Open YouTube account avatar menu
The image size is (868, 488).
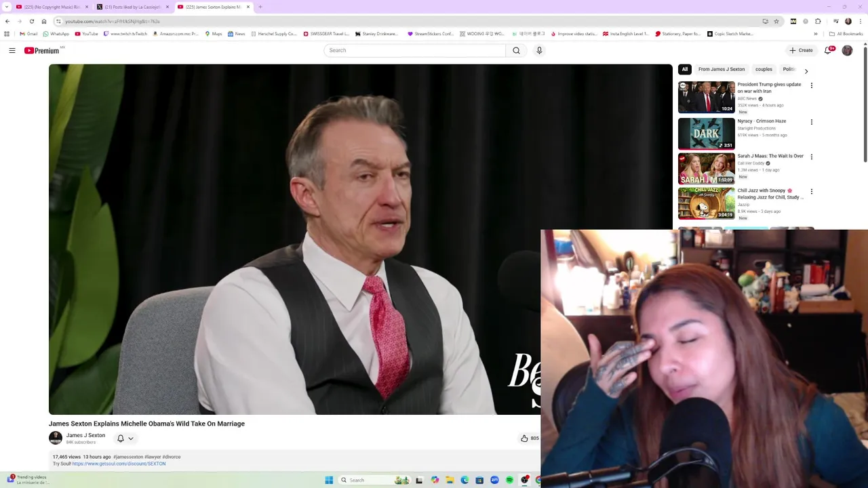point(847,50)
